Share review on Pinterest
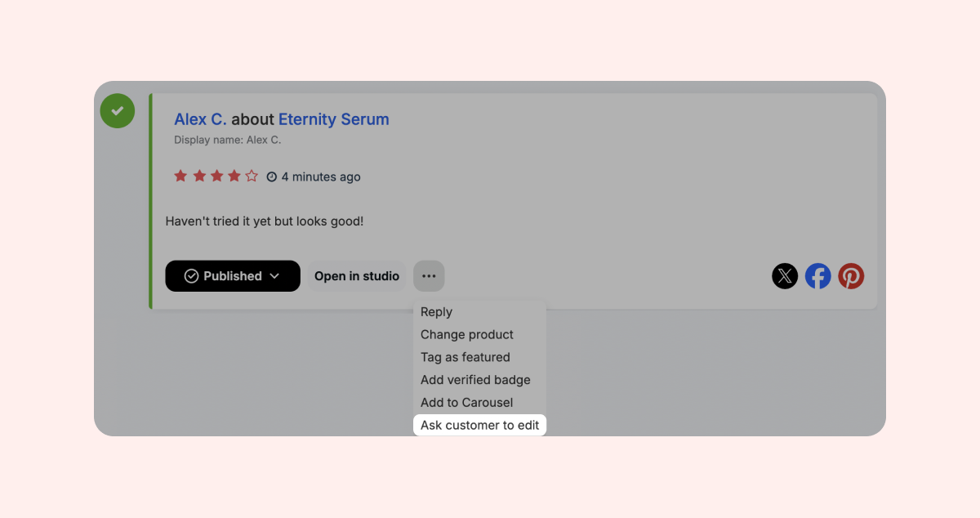The height and width of the screenshot is (518, 980). (x=851, y=276)
